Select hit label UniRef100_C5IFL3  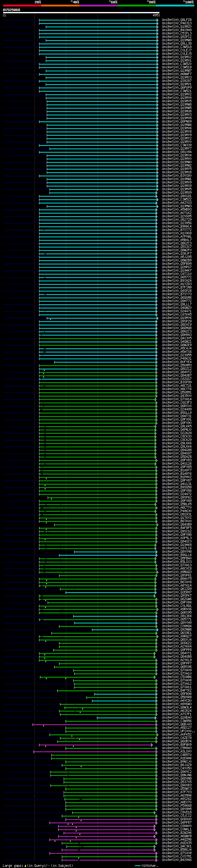[x=176, y=33]
